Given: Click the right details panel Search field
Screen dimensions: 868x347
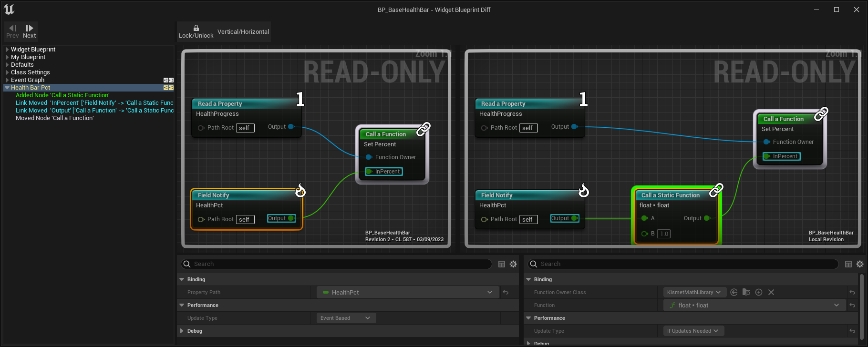Looking at the screenshot, I should pyautogui.click(x=682, y=264).
